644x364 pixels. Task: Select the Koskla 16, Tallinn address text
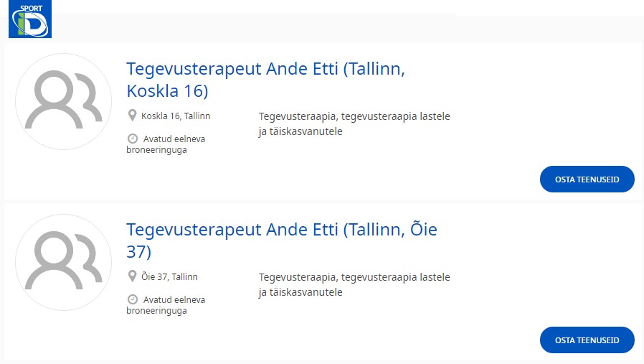point(176,116)
